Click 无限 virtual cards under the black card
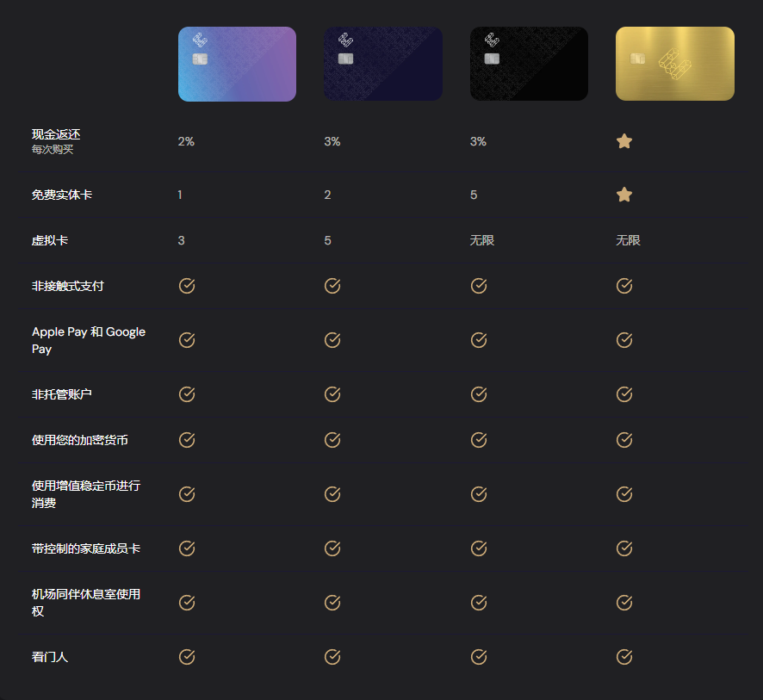 click(482, 240)
